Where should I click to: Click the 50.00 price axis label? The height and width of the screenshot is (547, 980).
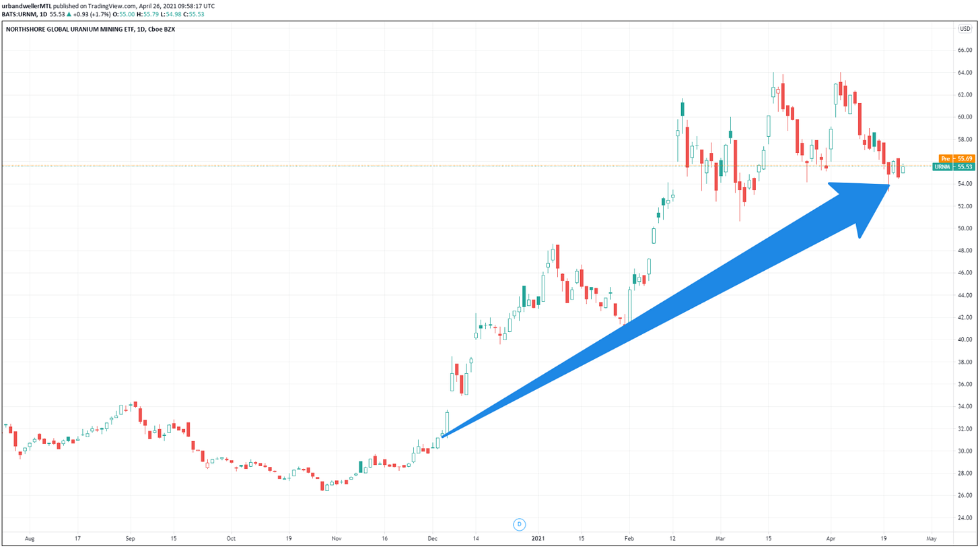(965, 228)
